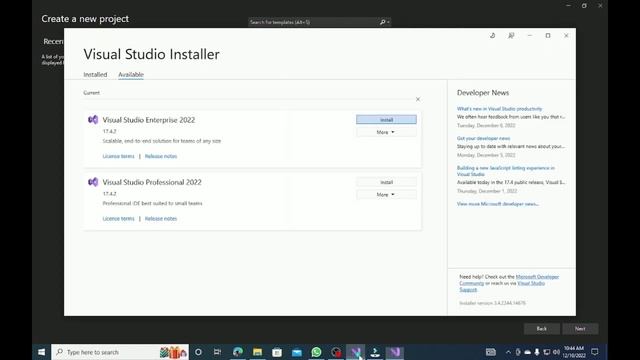640x360 pixels.
Task: View more Microsoft developer news
Action: click(498, 204)
